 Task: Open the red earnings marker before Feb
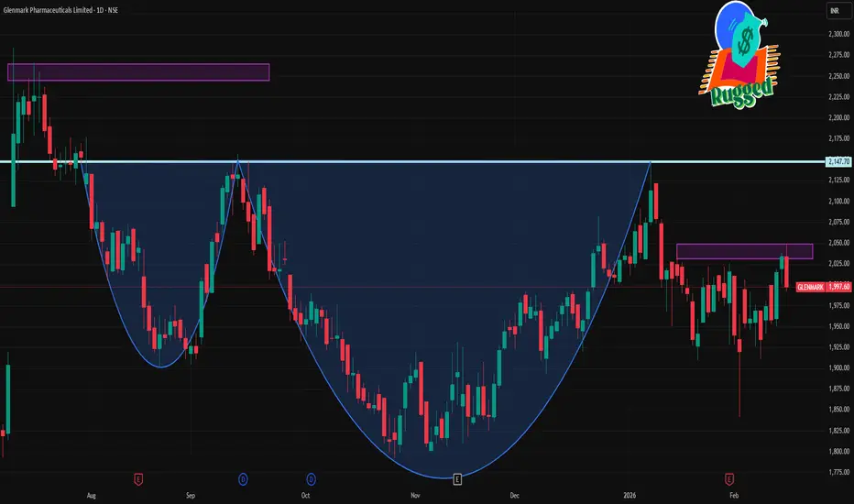(x=729, y=479)
